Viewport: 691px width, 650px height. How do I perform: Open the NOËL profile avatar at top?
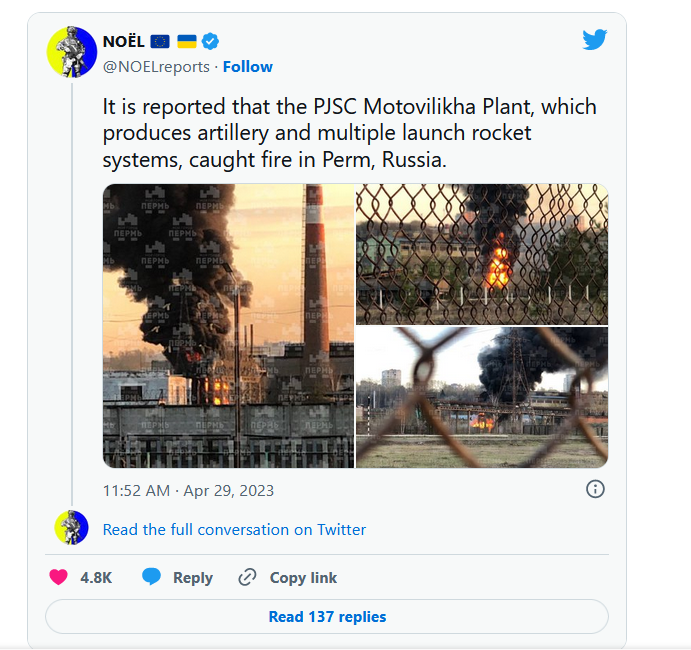72,52
